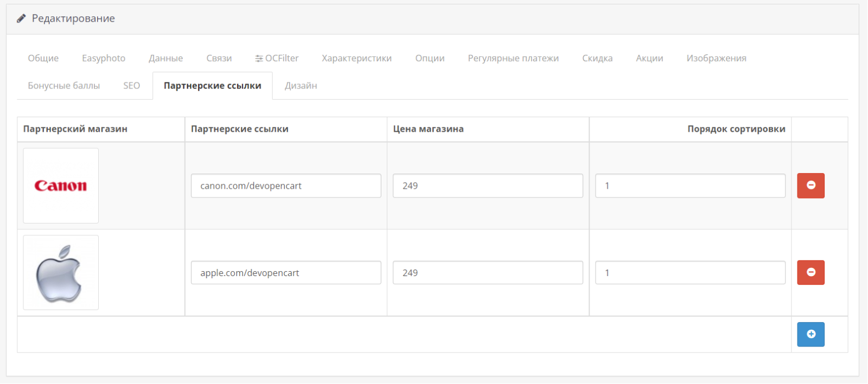Switch to the Скидка tab
Viewport: 868px width, 384px height.
click(x=597, y=58)
